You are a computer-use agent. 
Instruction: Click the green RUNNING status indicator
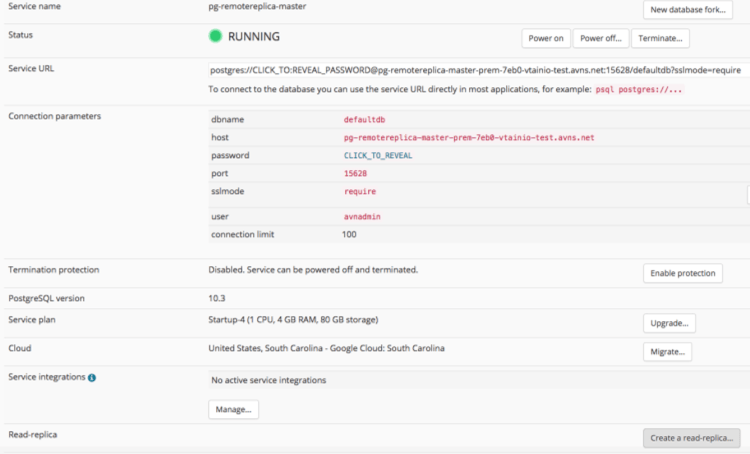pos(215,36)
